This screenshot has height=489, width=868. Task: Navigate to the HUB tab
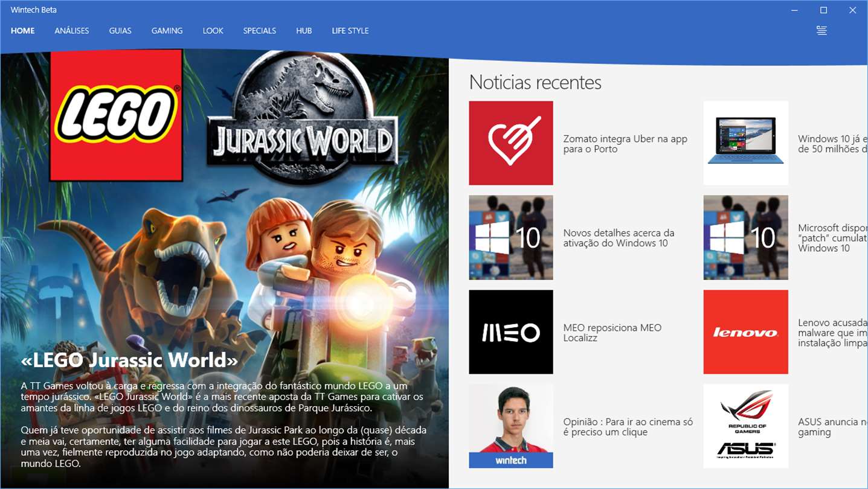(304, 31)
